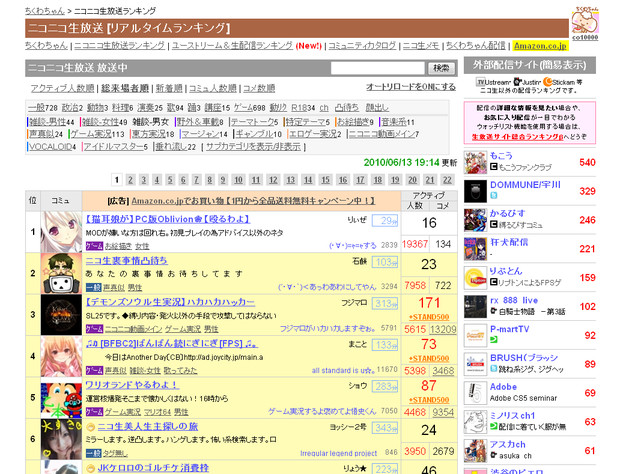This screenshot has width=620, height=474.
Task: Filter by マージャン subcategory
Action: [200, 134]
